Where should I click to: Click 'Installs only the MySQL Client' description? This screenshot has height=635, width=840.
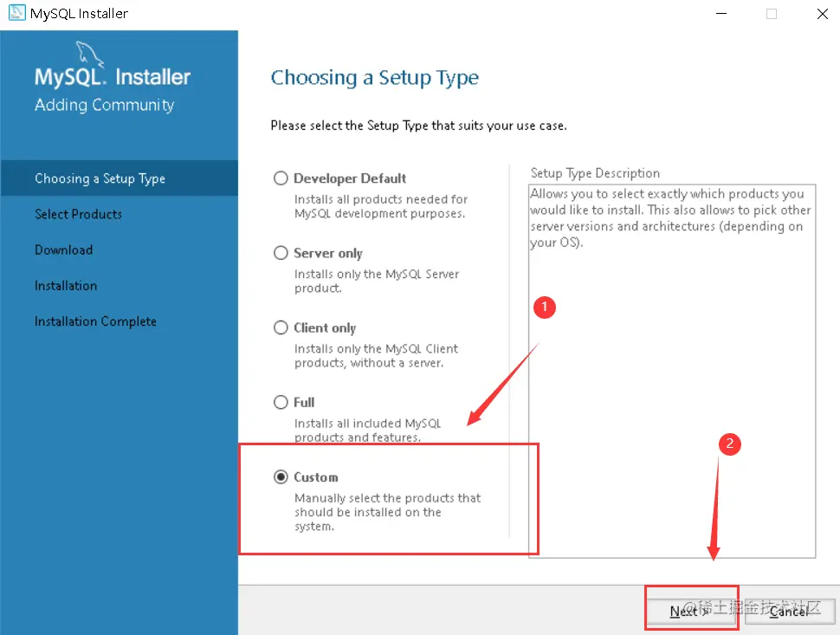point(376,356)
